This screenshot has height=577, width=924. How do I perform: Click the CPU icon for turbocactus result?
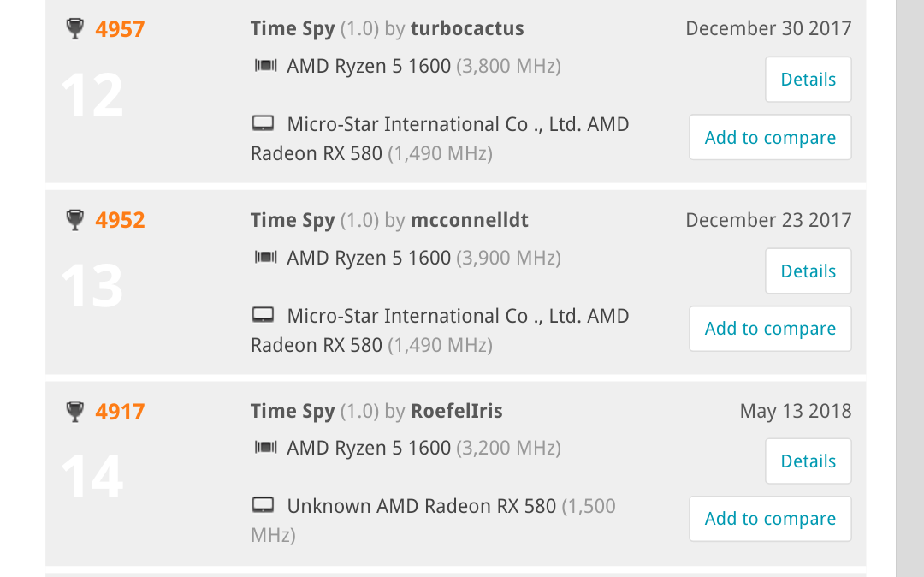(265, 66)
